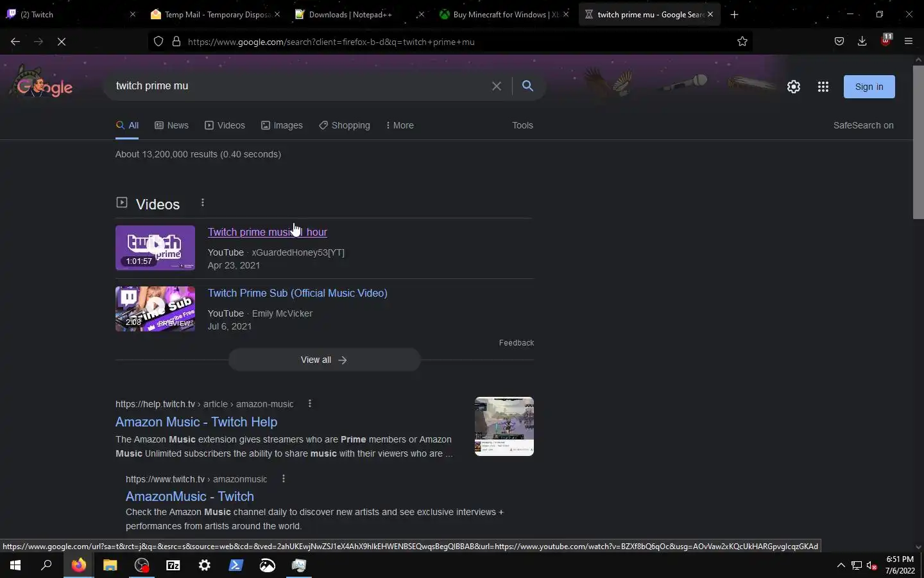Switch to the Shopping tab
924x578 pixels.
point(345,125)
